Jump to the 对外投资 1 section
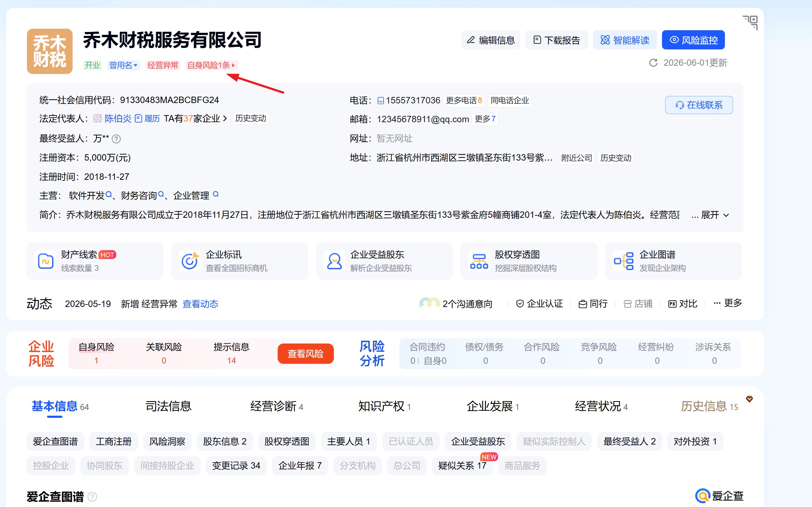The width and height of the screenshot is (812, 507). [x=695, y=441]
